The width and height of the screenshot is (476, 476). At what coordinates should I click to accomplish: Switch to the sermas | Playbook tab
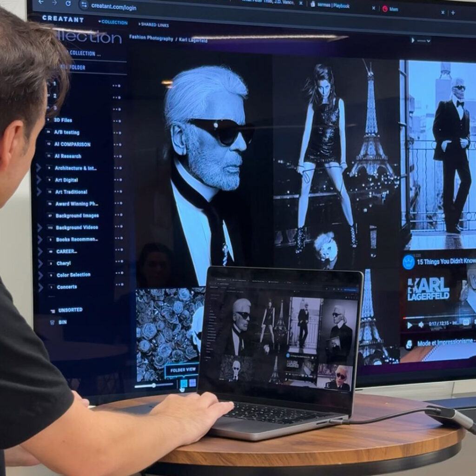click(331, 6)
